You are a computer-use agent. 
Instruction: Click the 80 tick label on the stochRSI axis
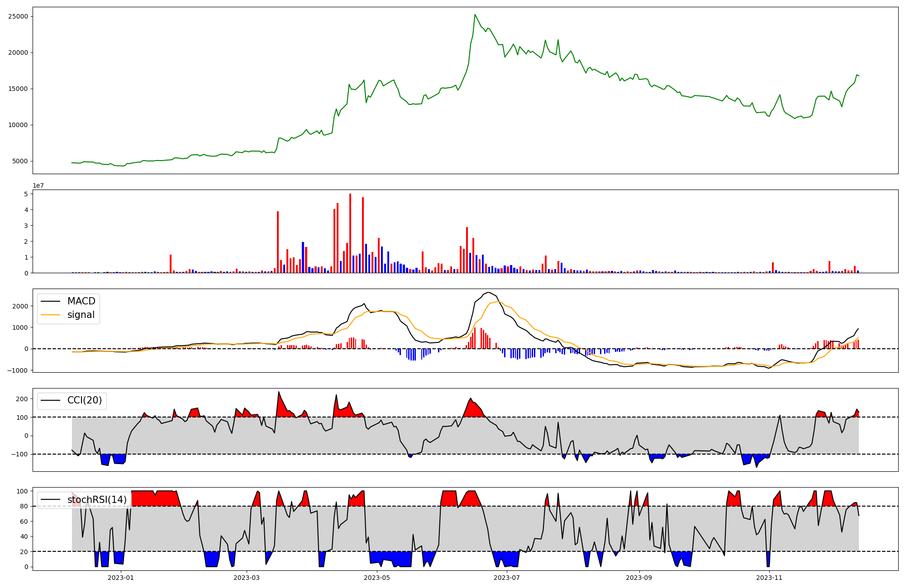point(24,507)
